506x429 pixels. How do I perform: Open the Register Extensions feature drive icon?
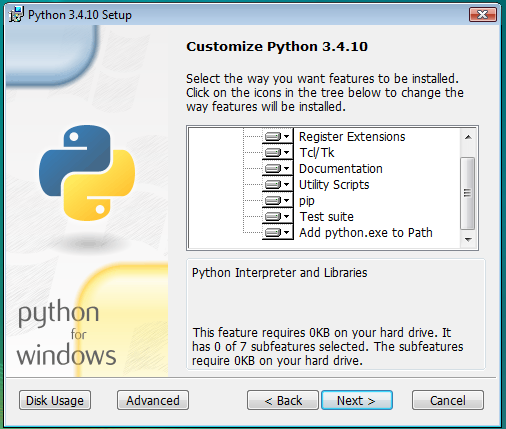(x=277, y=136)
